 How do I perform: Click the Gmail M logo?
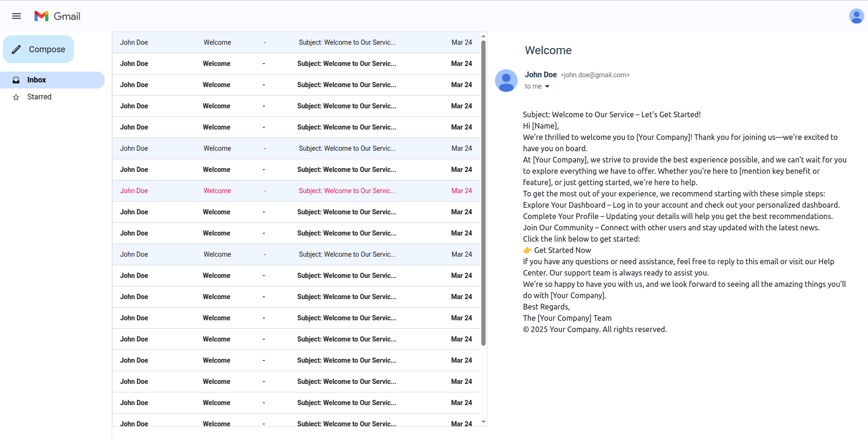[x=41, y=16]
